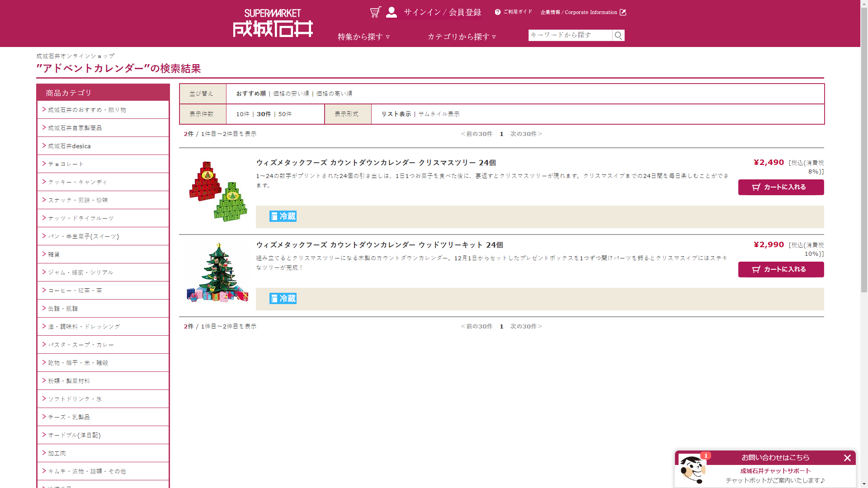Click the magnifying glass search button
Viewport: 868px width, 488px height.
(x=618, y=35)
